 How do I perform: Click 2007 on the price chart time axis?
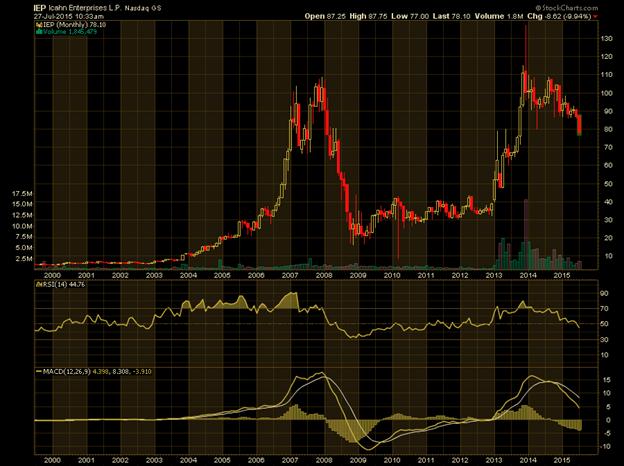(x=290, y=275)
